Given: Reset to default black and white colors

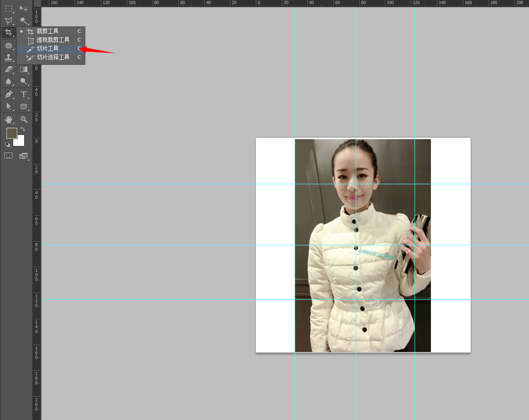Looking at the screenshot, I should pyautogui.click(x=8, y=145).
